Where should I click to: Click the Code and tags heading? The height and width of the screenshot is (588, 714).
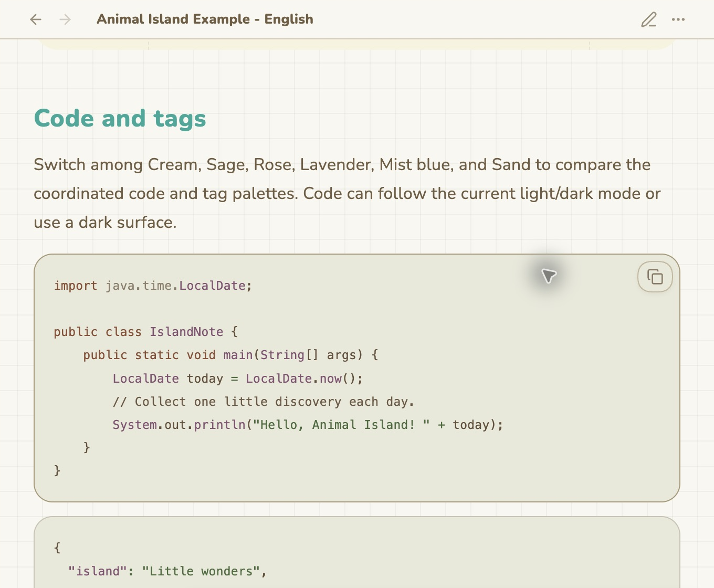[120, 118]
